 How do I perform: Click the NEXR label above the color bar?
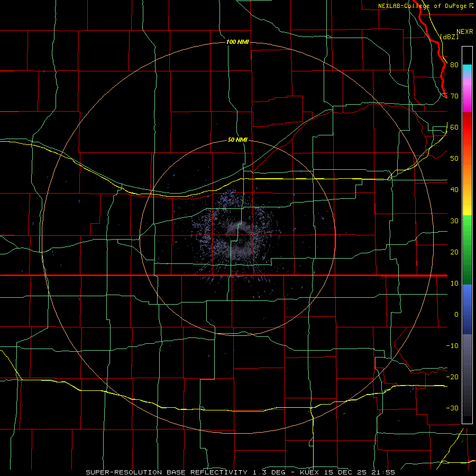pyautogui.click(x=465, y=32)
